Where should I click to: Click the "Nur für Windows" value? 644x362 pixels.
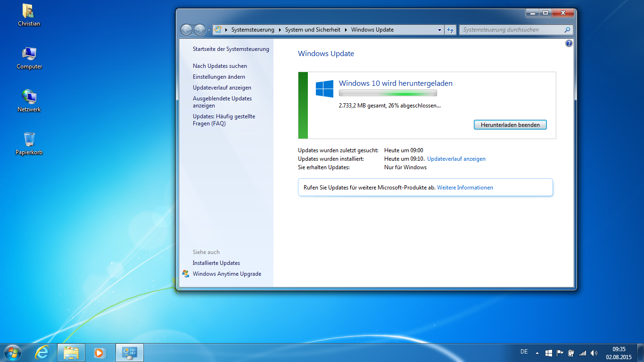pos(405,167)
